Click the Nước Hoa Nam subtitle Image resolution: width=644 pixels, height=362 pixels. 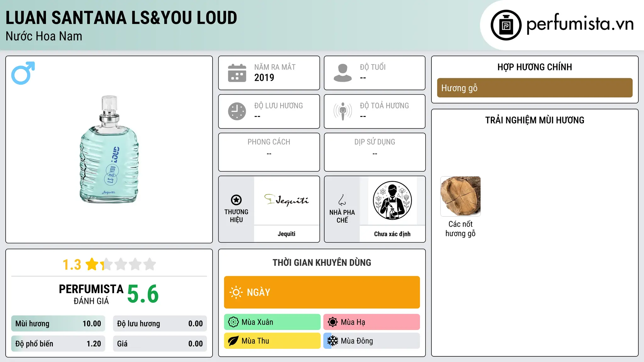[x=44, y=36]
